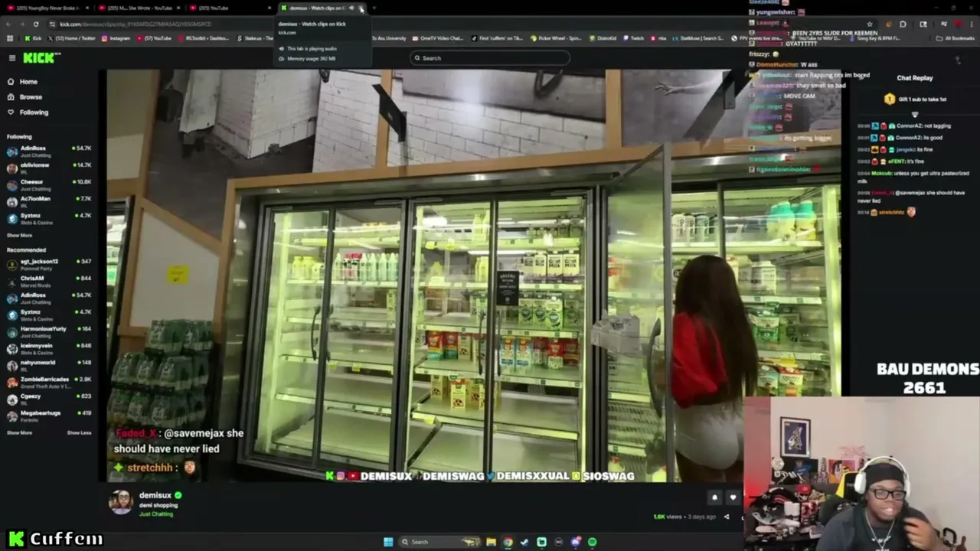Click iceinmyvein channel avatar
Viewport: 980px width, 551px height.
point(12,348)
